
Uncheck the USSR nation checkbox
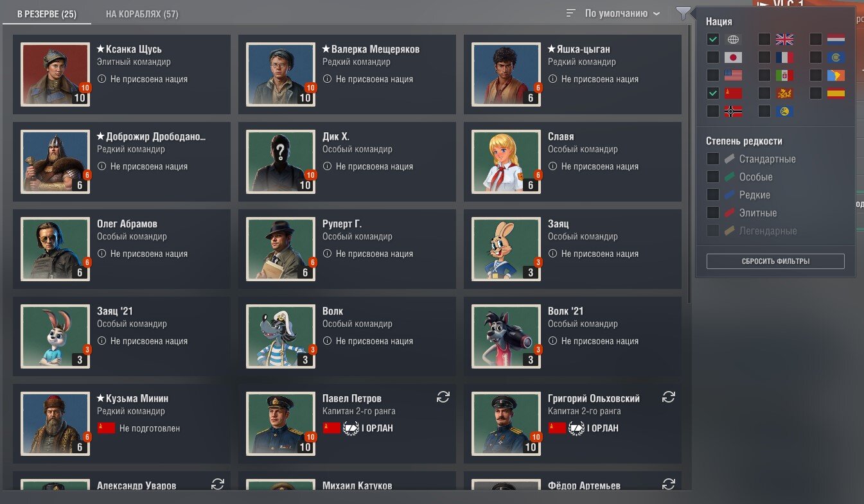tap(712, 93)
